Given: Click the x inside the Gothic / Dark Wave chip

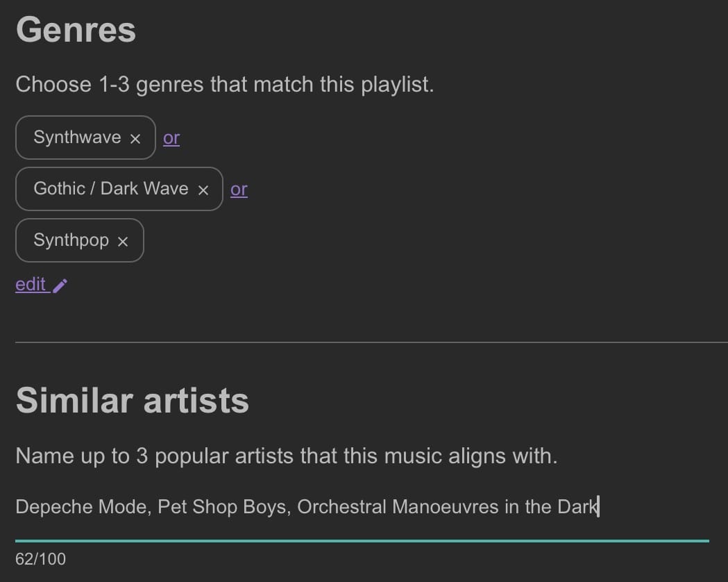Looking at the screenshot, I should (203, 189).
